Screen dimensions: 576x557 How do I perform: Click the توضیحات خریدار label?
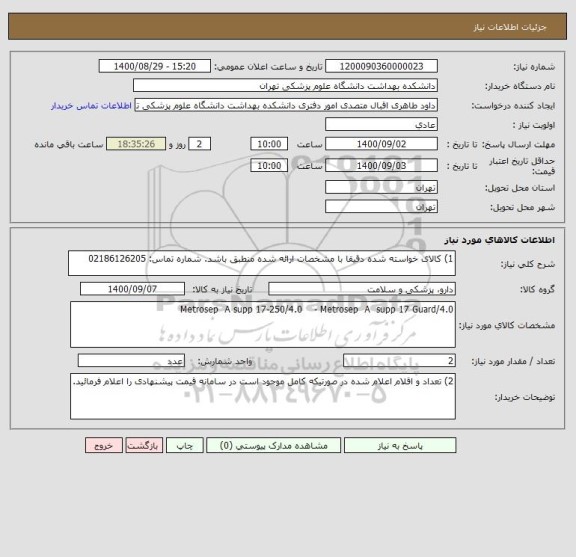click(525, 397)
